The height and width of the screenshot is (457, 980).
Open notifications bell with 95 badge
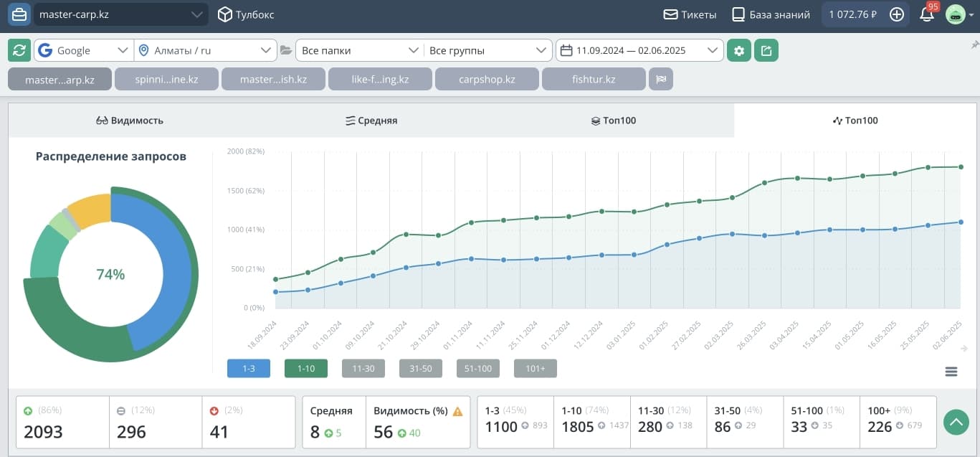pos(927,14)
